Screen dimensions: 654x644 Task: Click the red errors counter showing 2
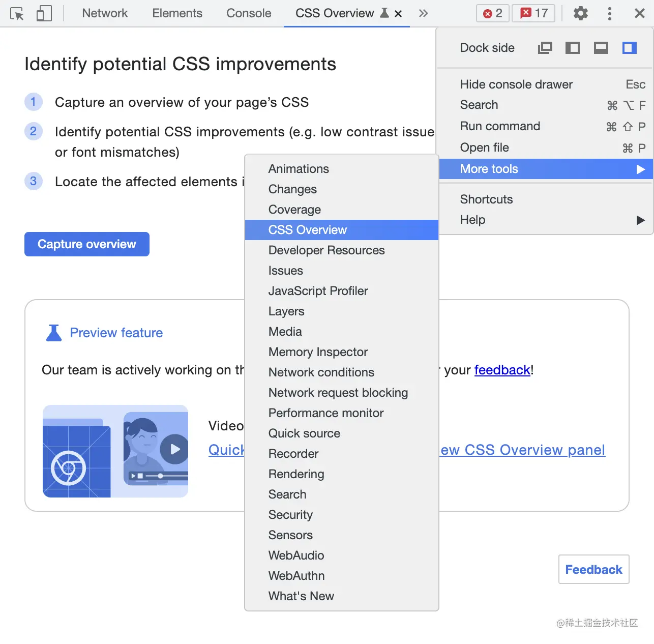point(493,13)
